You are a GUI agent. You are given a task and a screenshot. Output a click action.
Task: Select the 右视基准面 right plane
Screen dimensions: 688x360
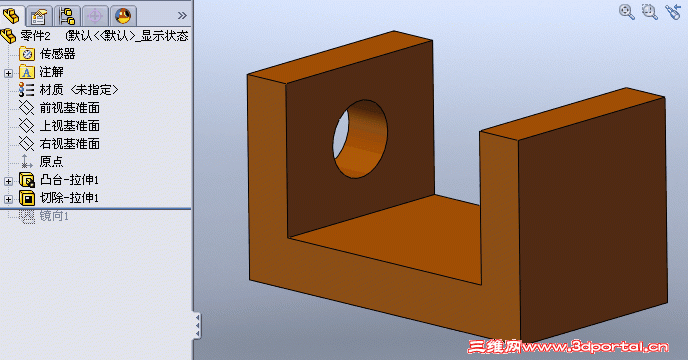pyautogui.click(x=70, y=144)
